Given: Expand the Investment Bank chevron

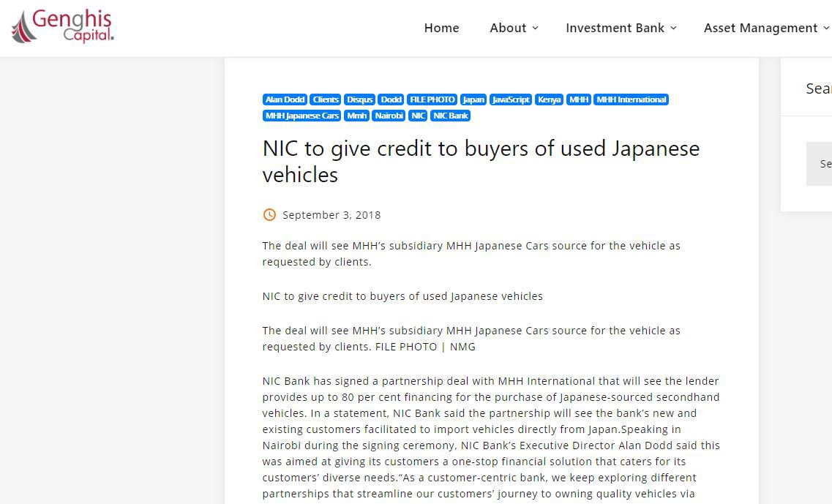Looking at the screenshot, I should 673,28.
